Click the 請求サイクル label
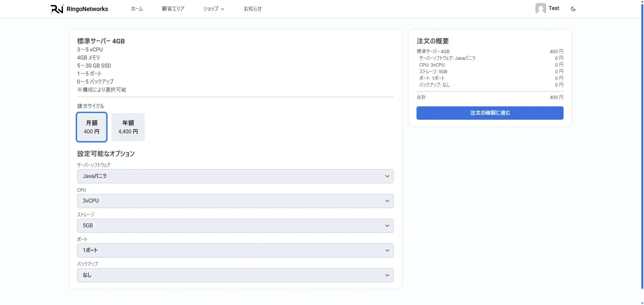Viewport: 644px width, 305px height. pos(91,106)
